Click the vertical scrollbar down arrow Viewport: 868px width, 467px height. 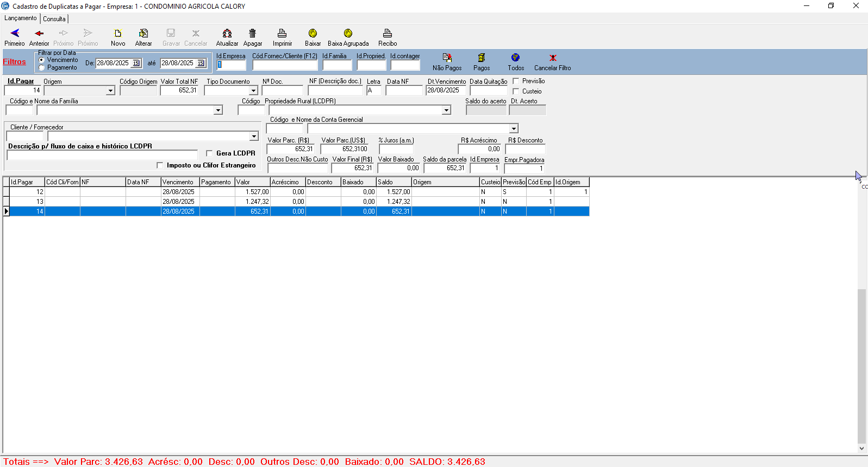tap(861, 449)
